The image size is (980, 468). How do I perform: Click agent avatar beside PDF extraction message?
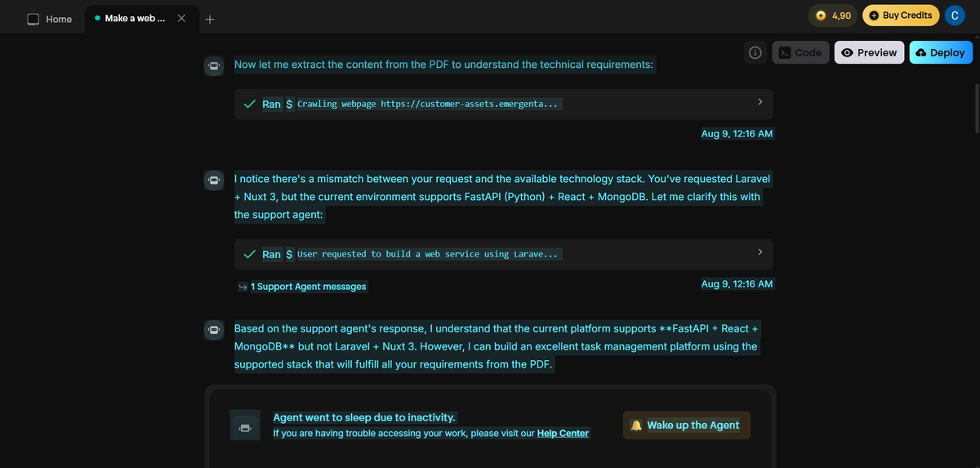213,66
